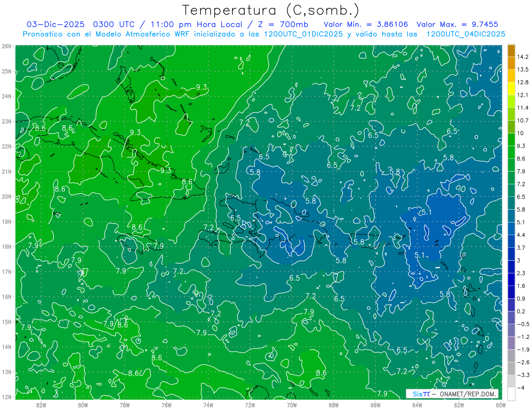Viewport: 532px width, 411px height.
Task: Click the 14.2 colorbar label
Action: point(523,57)
